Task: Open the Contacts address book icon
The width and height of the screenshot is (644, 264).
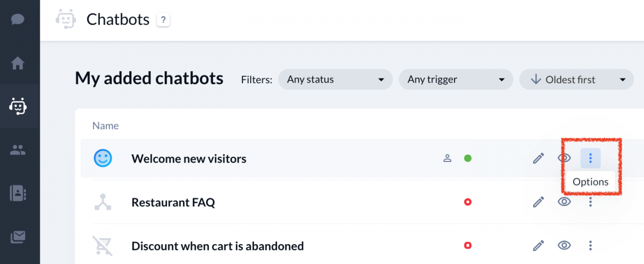Action: coord(18,193)
